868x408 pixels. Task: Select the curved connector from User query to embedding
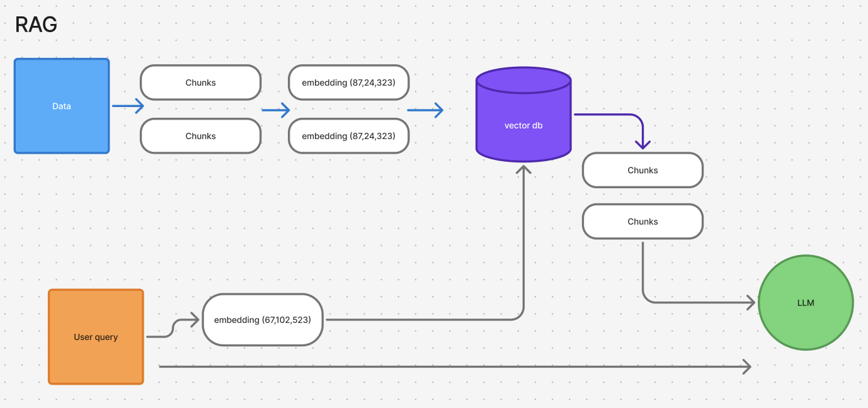coord(174,327)
